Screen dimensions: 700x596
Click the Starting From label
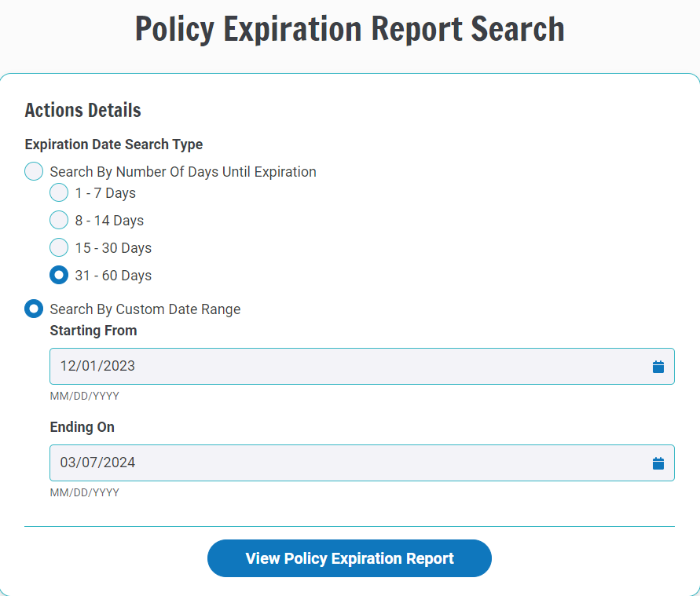pyautogui.click(x=93, y=331)
